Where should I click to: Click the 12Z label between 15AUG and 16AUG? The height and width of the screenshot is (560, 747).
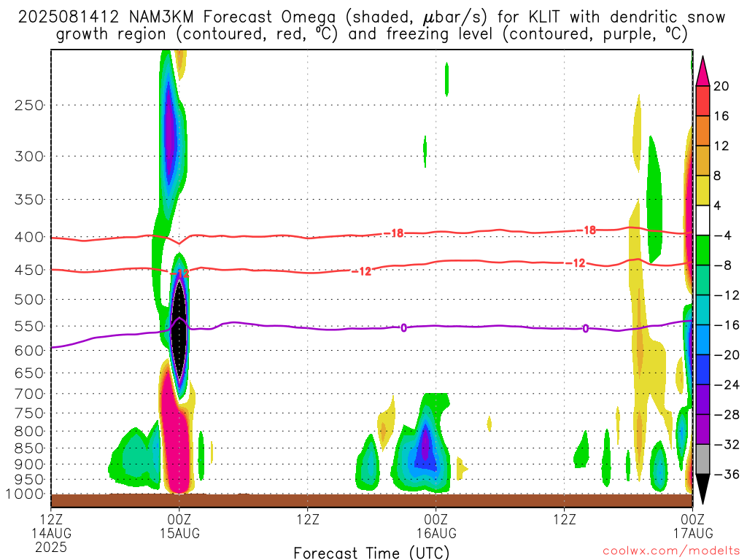(308, 519)
